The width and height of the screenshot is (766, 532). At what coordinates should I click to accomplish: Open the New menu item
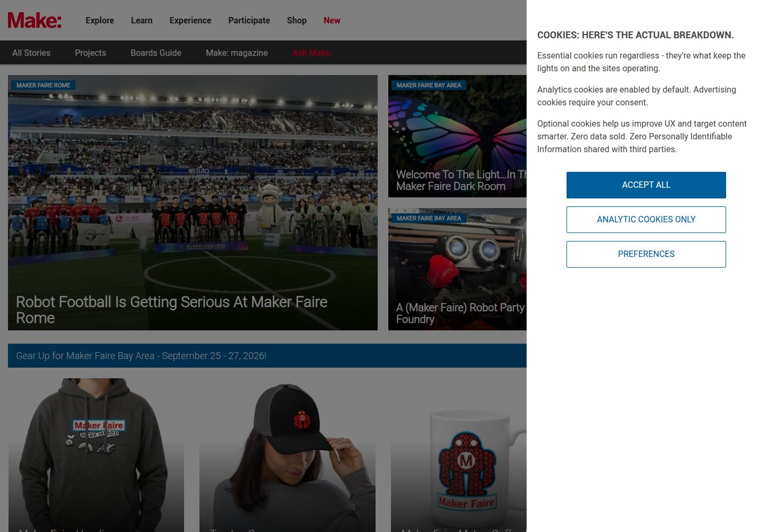pos(331,20)
